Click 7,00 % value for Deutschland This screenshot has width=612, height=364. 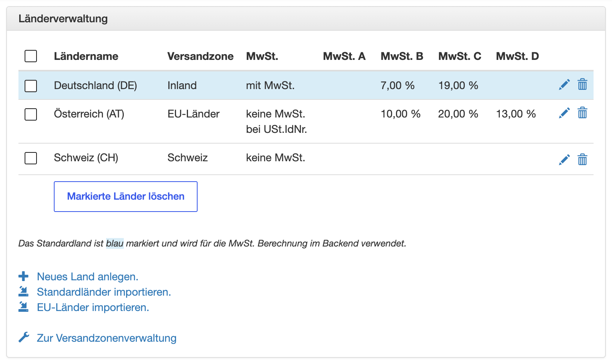397,85
